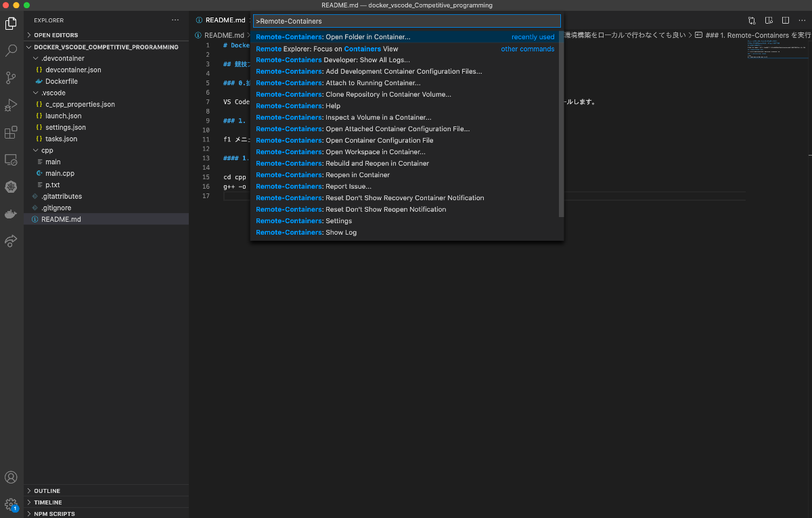
Task: Open the Source Control view
Action: 11,78
